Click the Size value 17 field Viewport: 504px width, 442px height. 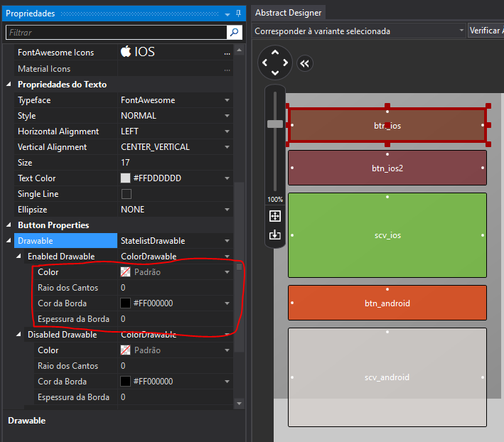pos(175,163)
